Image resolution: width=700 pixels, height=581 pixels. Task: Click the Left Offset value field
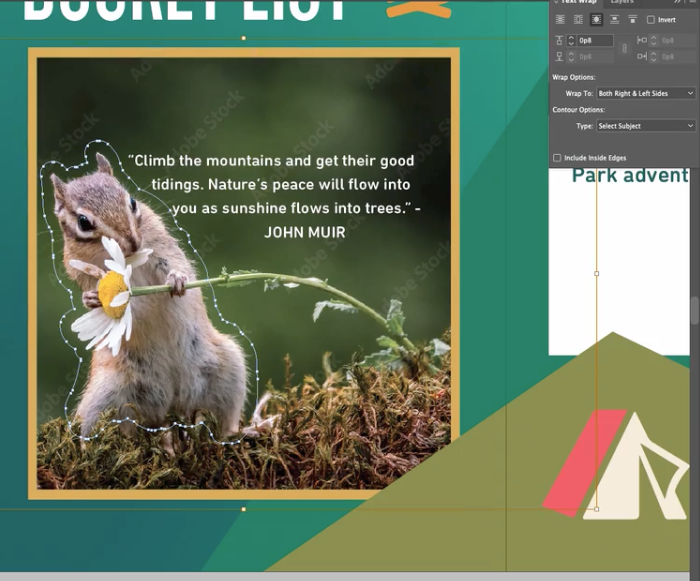677,41
